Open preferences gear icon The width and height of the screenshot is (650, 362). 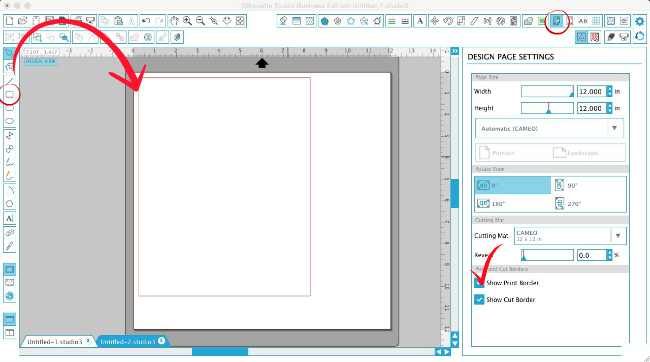pos(640,21)
